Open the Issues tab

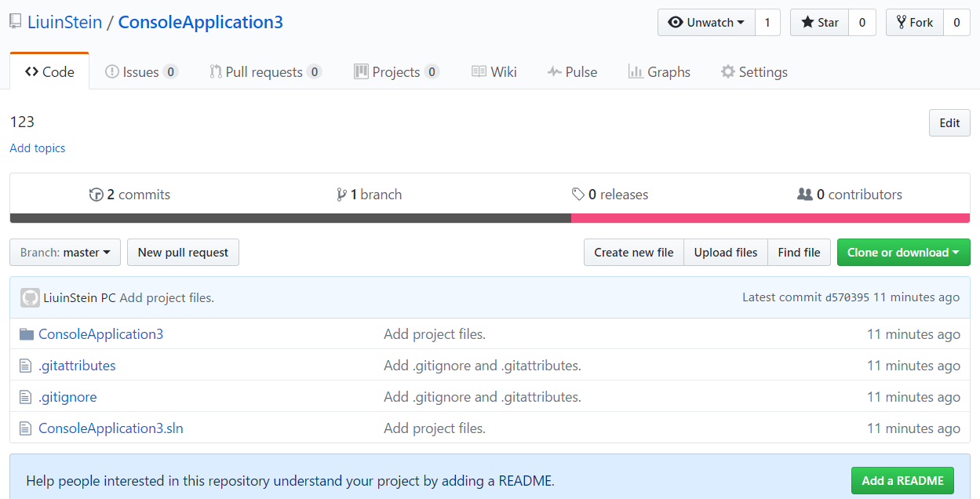coord(141,72)
